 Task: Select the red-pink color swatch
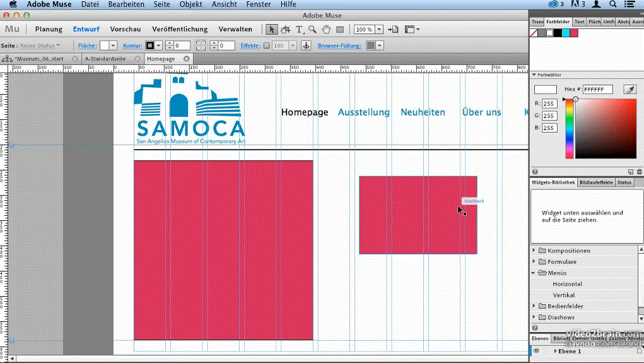coord(574,33)
